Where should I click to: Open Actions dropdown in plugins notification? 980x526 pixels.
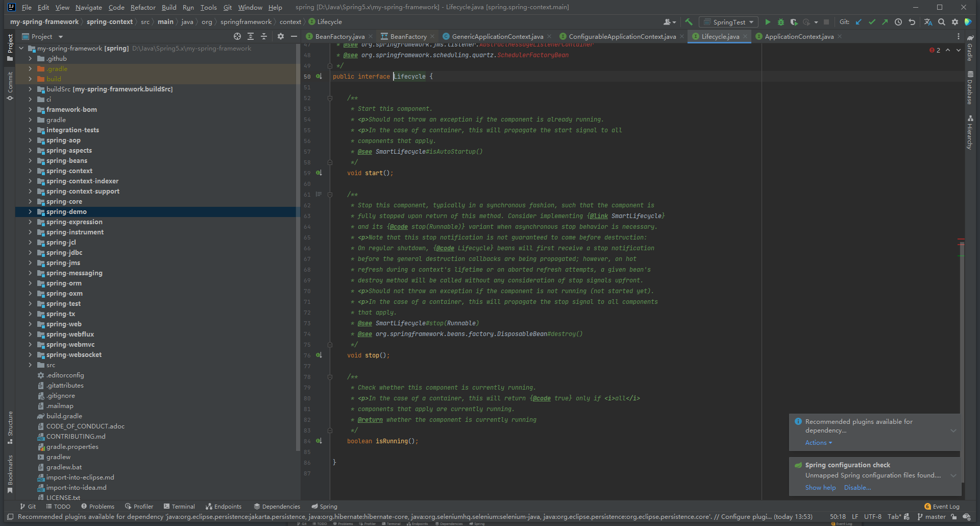818,443
